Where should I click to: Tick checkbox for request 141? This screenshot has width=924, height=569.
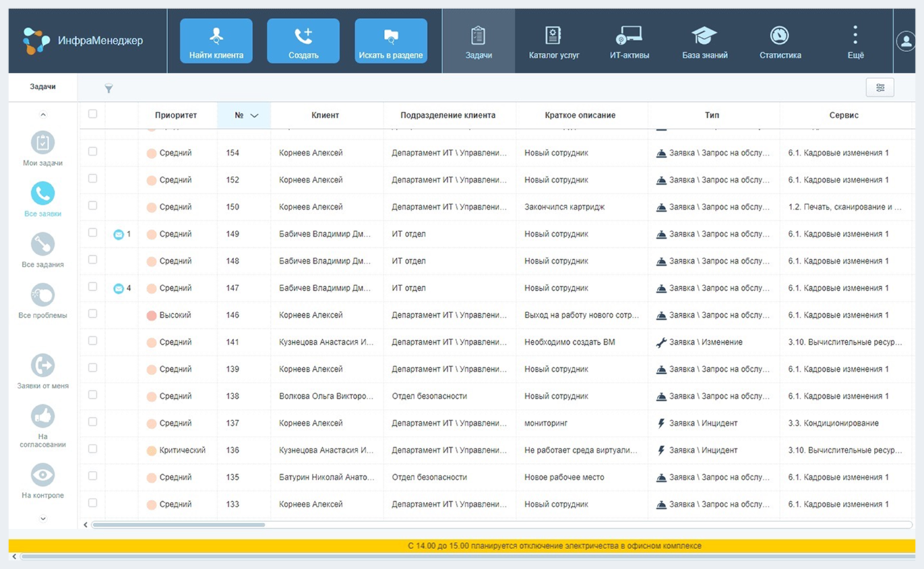click(92, 341)
